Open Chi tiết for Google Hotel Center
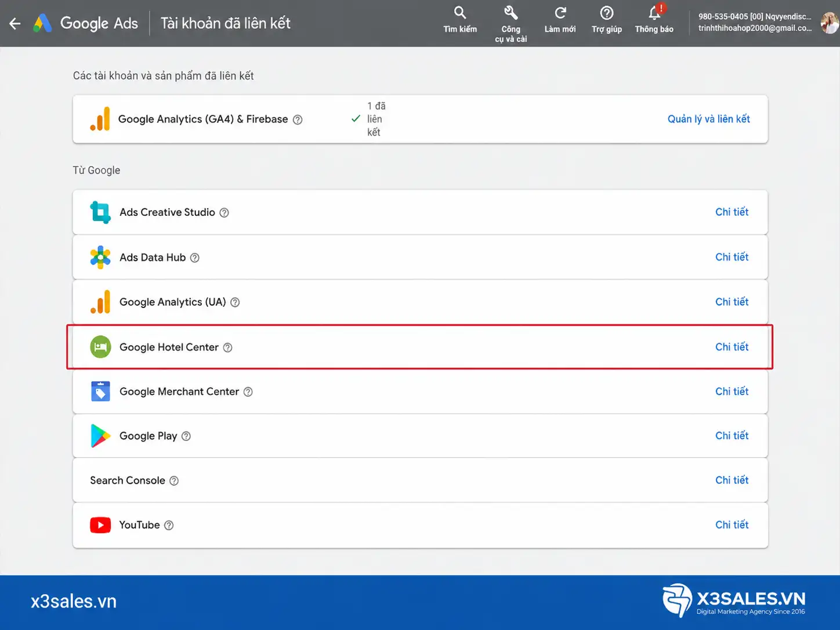840x630 pixels. (732, 347)
